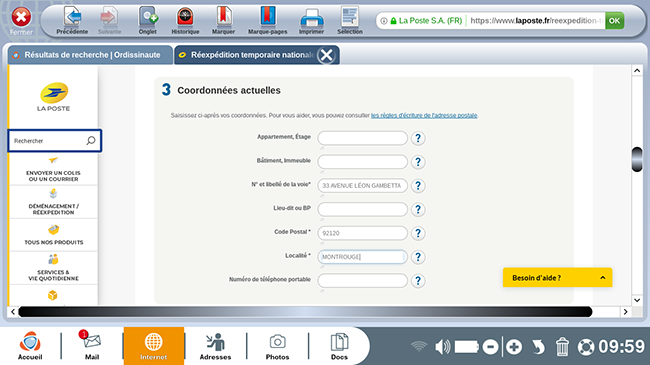The image size is (650, 365).
Task: Show help for N° et libellé de la voie
Action: tap(418, 185)
